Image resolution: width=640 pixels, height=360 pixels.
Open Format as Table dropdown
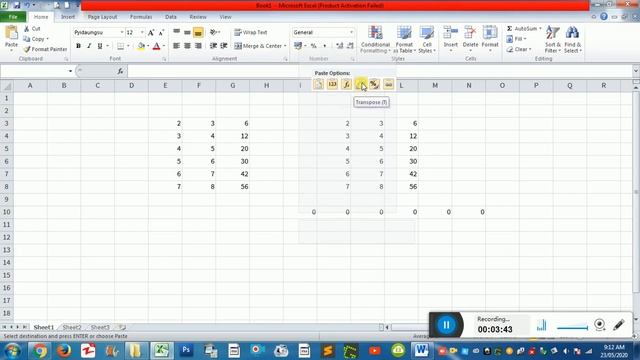(404, 39)
